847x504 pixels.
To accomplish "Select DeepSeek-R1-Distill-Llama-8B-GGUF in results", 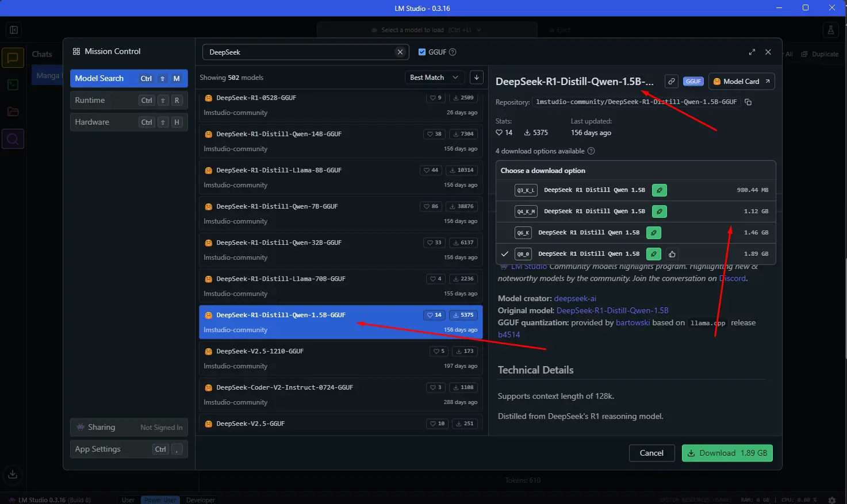I will tap(341, 178).
